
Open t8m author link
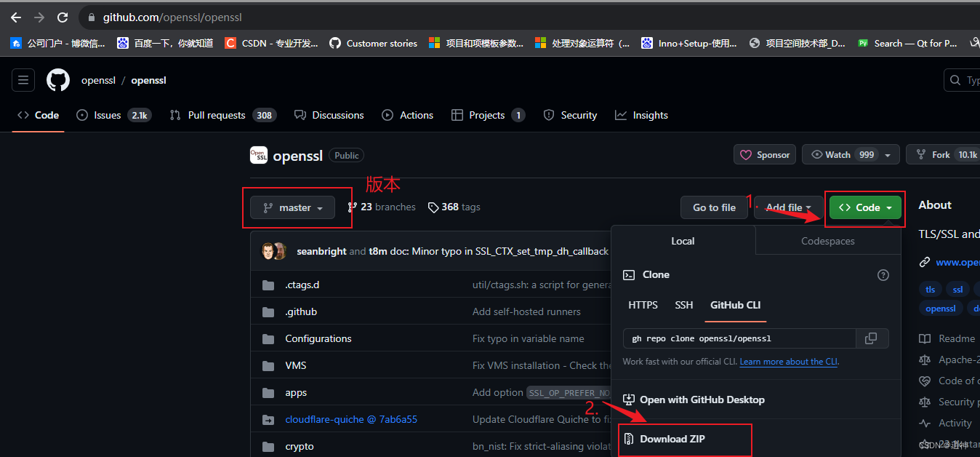point(378,251)
